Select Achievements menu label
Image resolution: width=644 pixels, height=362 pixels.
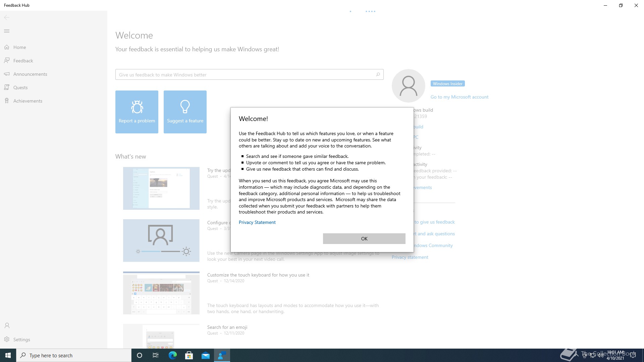(28, 101)
